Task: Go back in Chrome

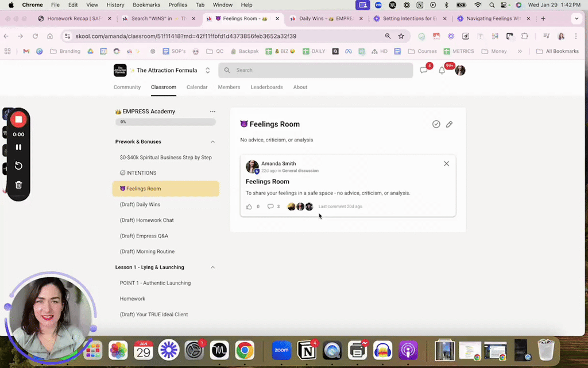Action: [x=6, y=36]
